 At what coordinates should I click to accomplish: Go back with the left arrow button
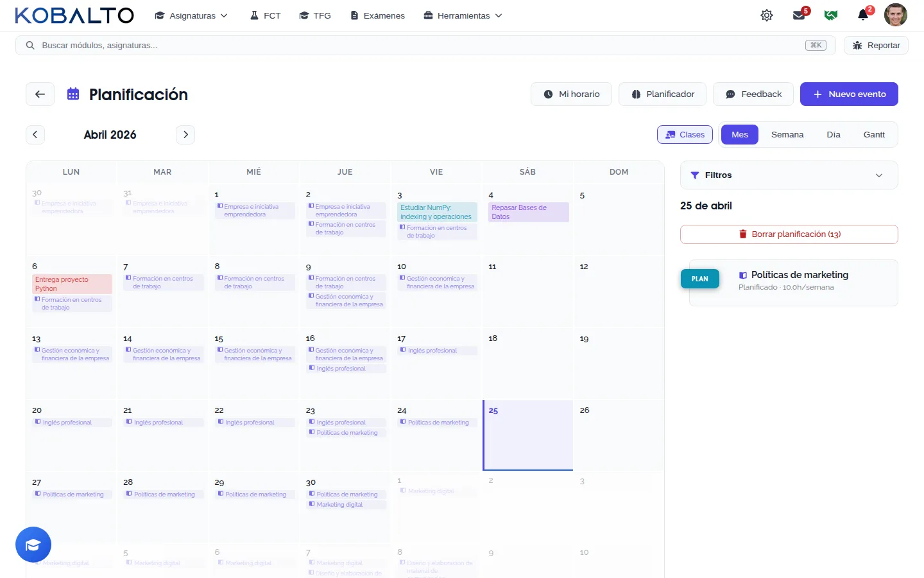40,94
